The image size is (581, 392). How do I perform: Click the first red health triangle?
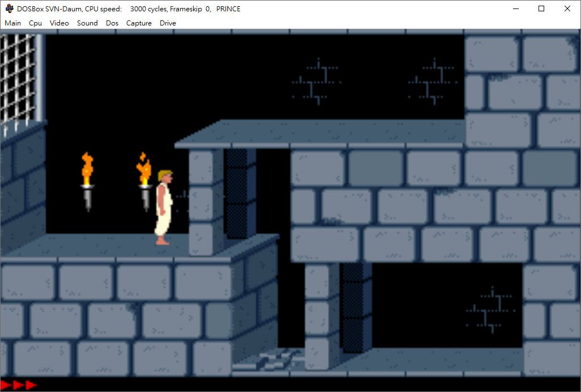click(x=6, y=385)
